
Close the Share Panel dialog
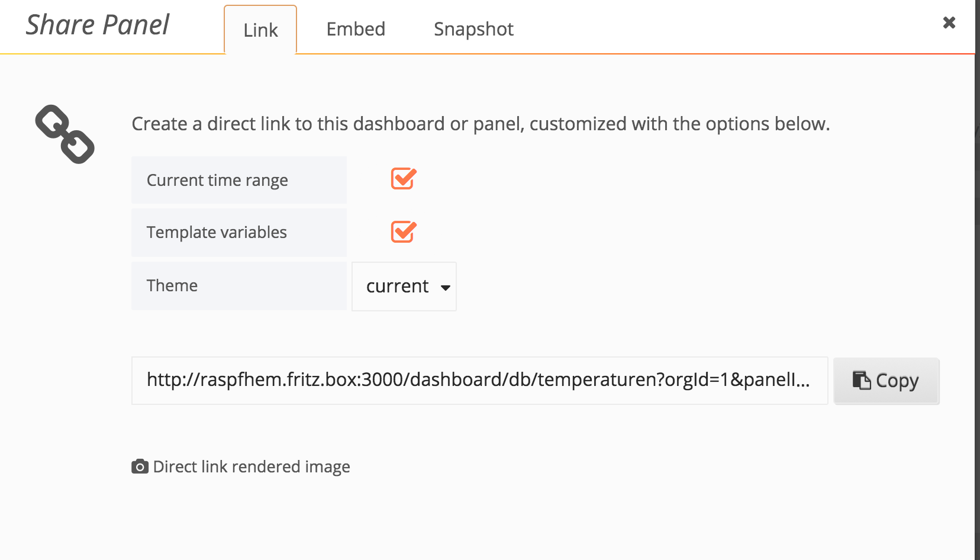click(x=949, y=22)
